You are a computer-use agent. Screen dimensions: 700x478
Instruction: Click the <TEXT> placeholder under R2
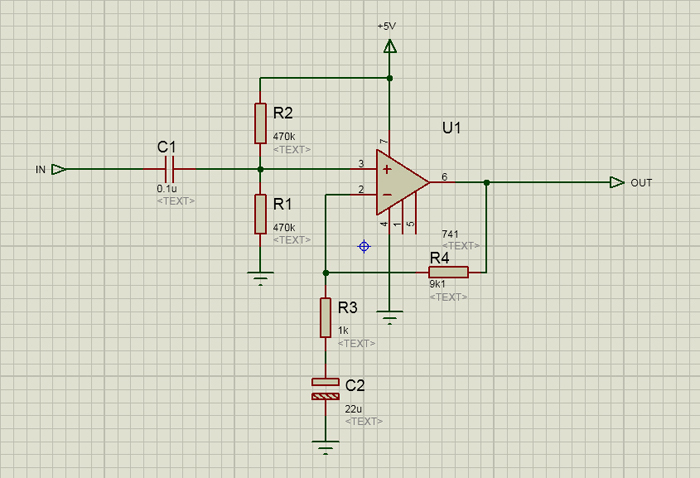(x=292, y=150)
